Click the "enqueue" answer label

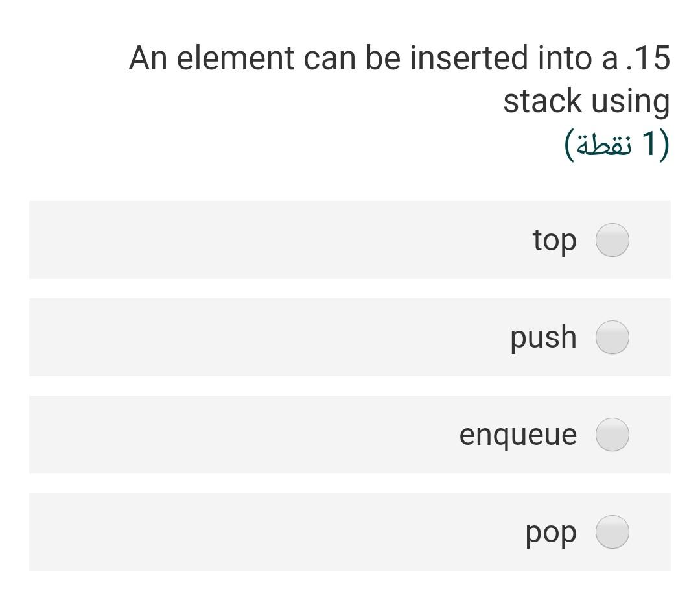[x=517, y=435]
